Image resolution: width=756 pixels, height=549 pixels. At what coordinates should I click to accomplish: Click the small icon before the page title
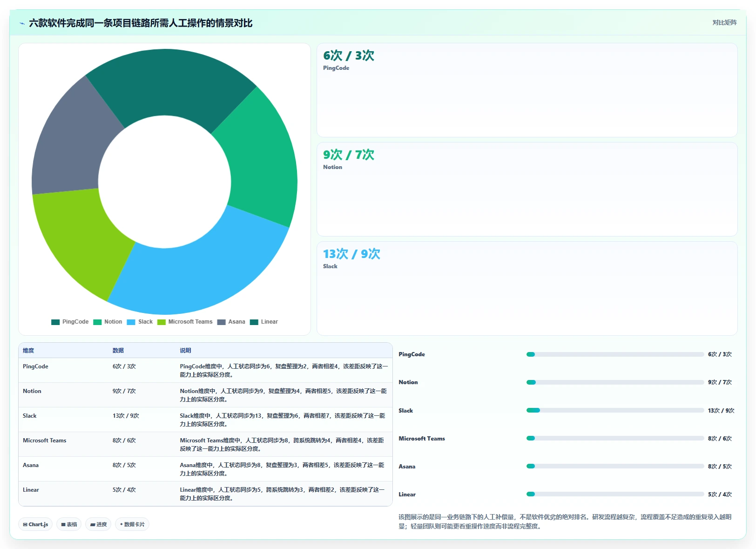coord(22,23)
